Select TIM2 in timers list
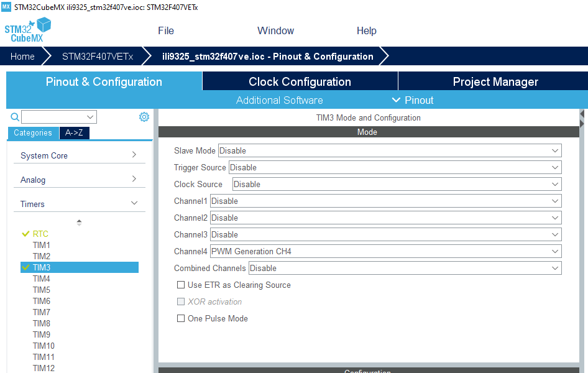The width and height of the screenshot is (588, 373). (x=41, y=256)
